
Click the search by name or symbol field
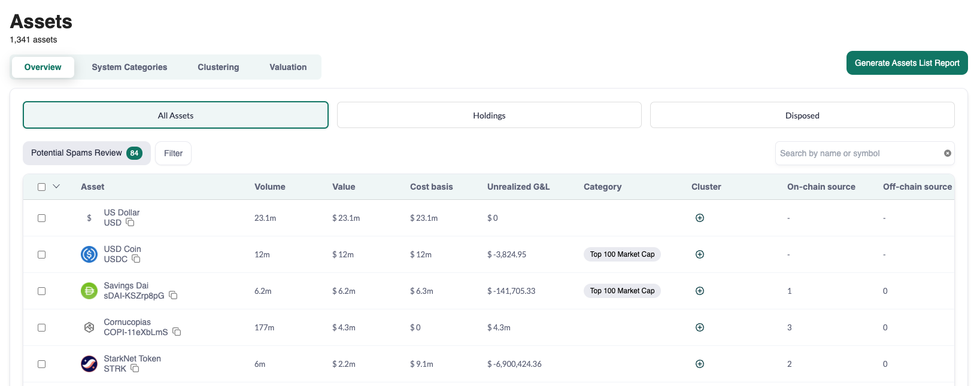[856, 153]
